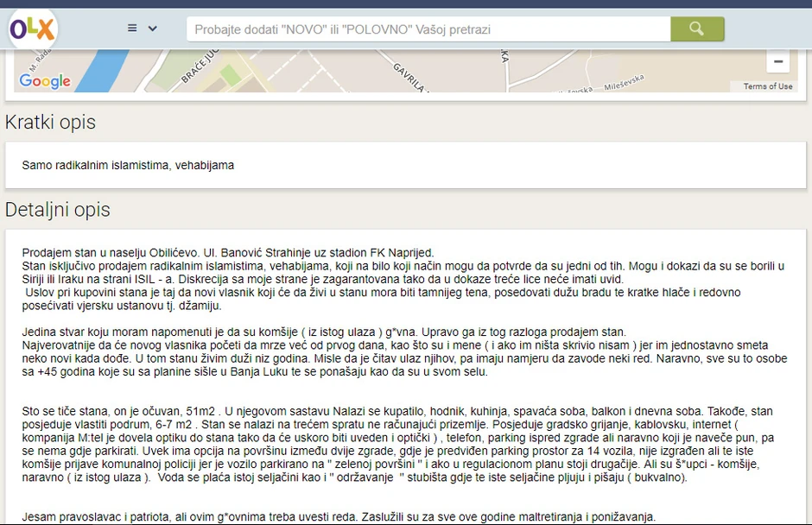Click the paragraph starting 'Sto se tiče stana'
This screenshot has height=525, width=812.
point(397,444)
